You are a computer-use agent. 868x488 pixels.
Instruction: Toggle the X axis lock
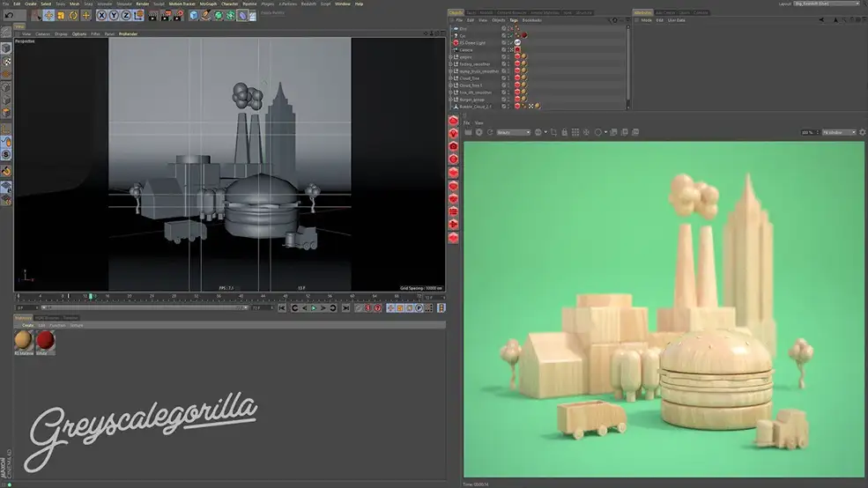[101, 16]
